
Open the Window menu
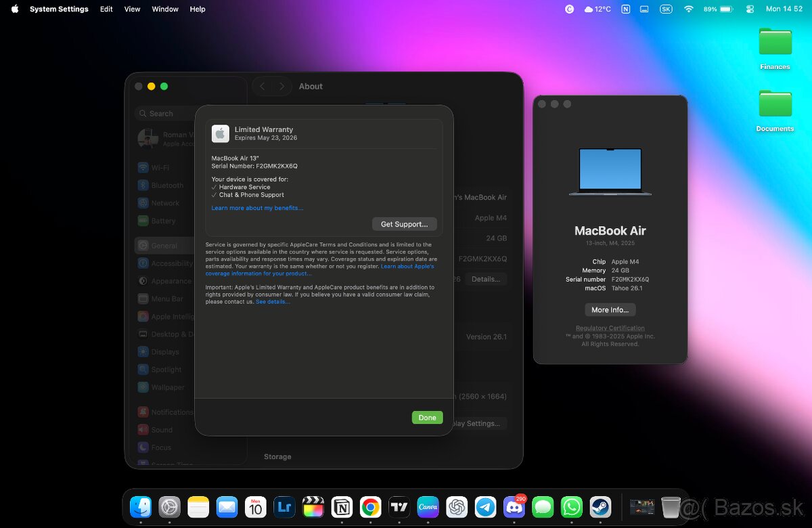[165, 9]
